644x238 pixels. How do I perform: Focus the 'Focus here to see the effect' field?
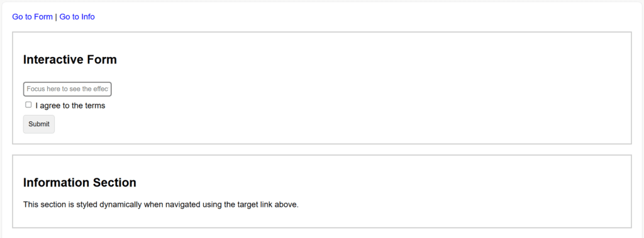67,89
